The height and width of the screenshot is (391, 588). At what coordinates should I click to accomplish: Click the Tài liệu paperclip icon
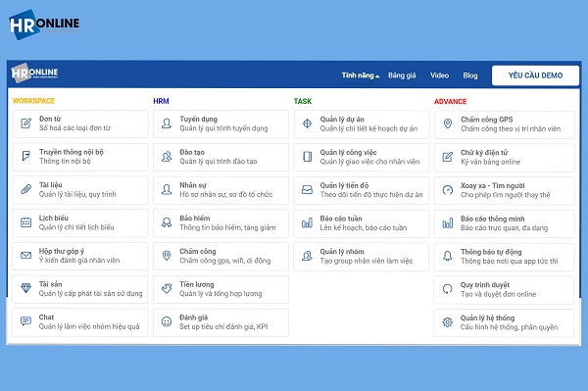25,189
